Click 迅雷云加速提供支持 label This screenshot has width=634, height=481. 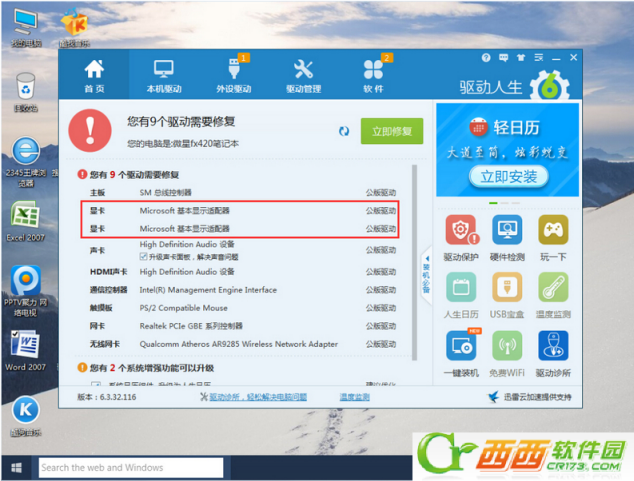click(537, 397)
